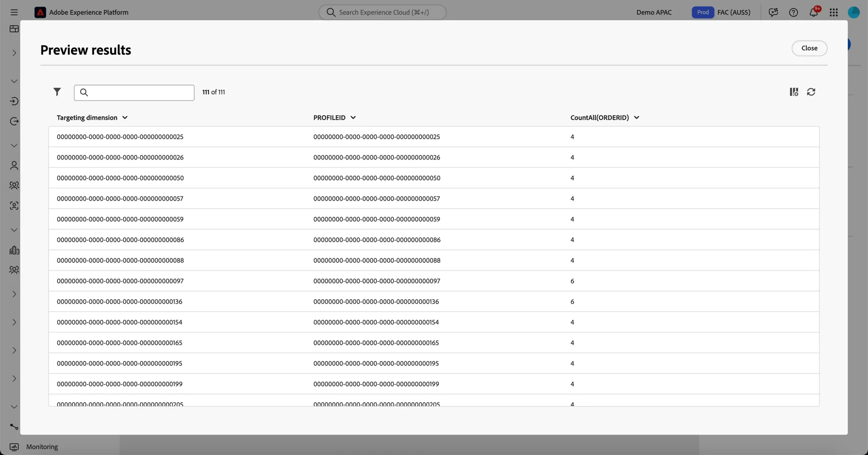Open the column configuration icon
This screenshot has width=868, height=455.
tap(794, 92)
